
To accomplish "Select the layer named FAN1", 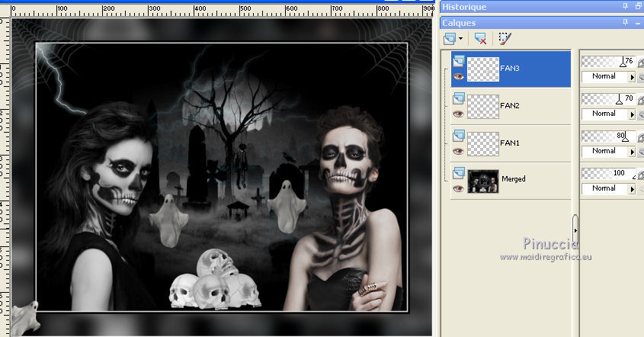I will (x=510, y=143).
